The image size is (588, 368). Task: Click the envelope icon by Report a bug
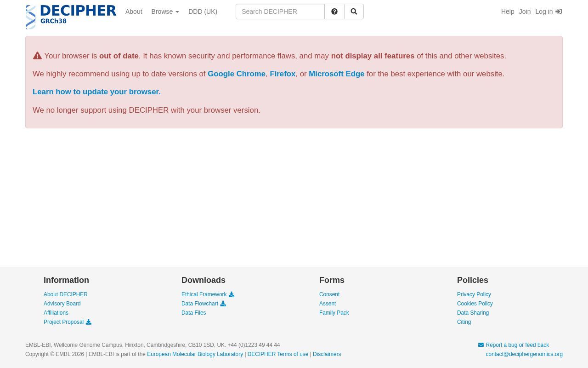coord(481,345)
